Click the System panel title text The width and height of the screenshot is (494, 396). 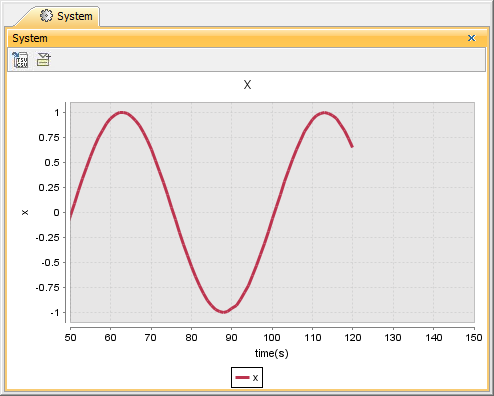pyautogui.click(x=30, y=38)
